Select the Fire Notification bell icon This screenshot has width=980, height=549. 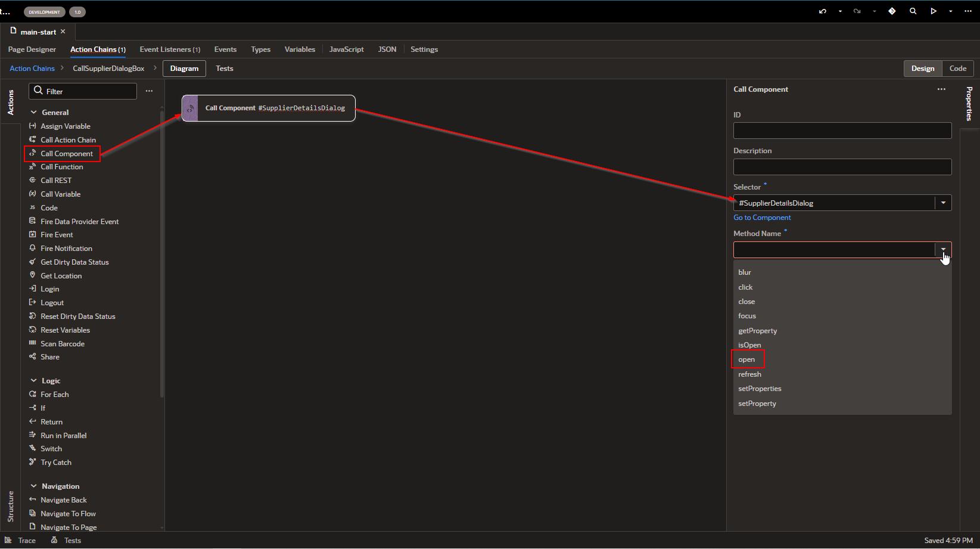pos(33,248)
